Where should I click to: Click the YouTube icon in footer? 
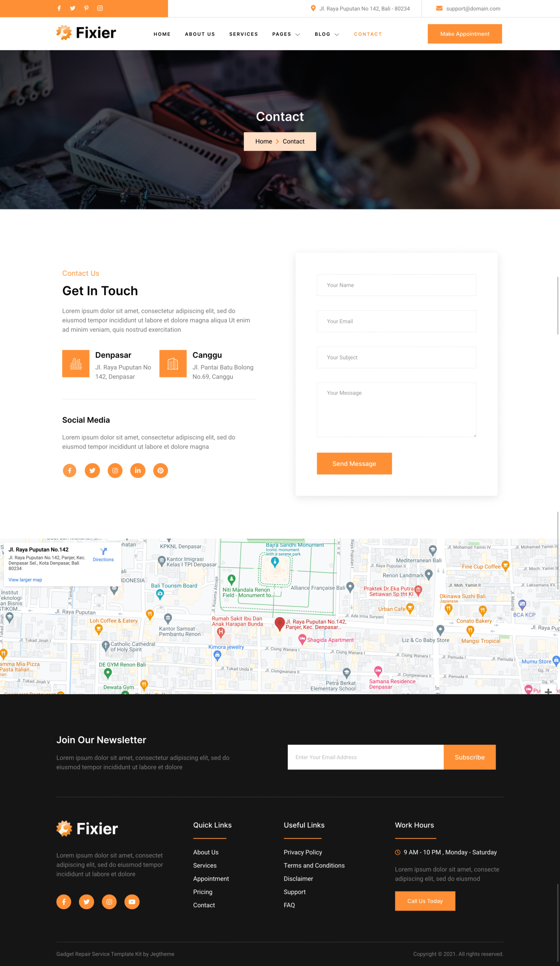point(132,901)
